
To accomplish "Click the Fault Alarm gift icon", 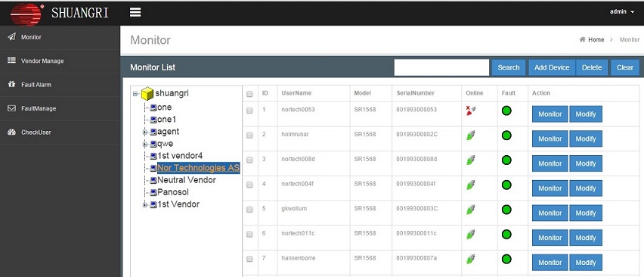I will tap(11, 84).
